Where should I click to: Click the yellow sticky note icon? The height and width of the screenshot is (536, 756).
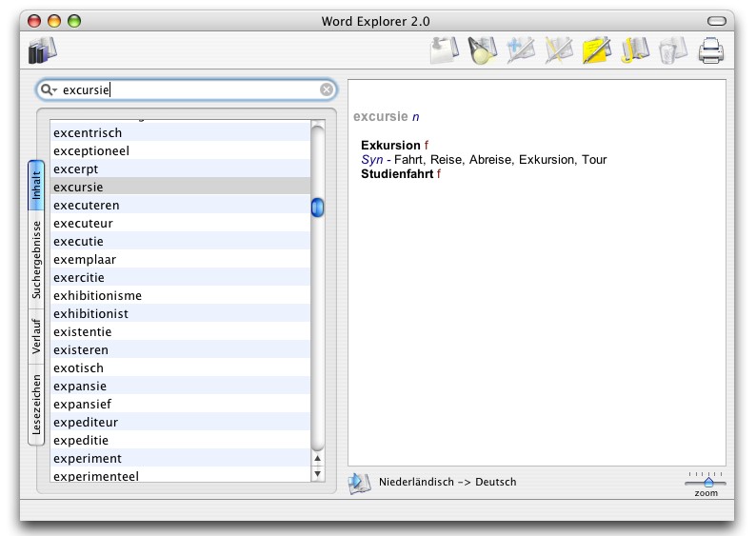coord(597,50)
